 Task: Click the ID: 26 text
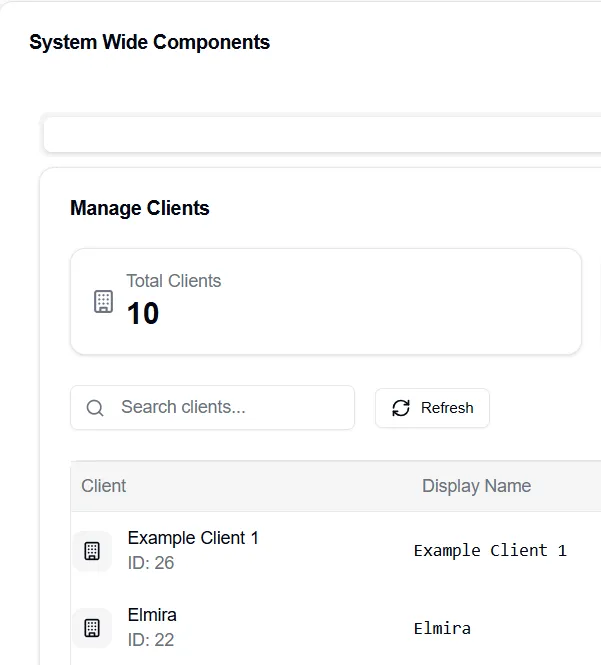(x=151, y=563)
